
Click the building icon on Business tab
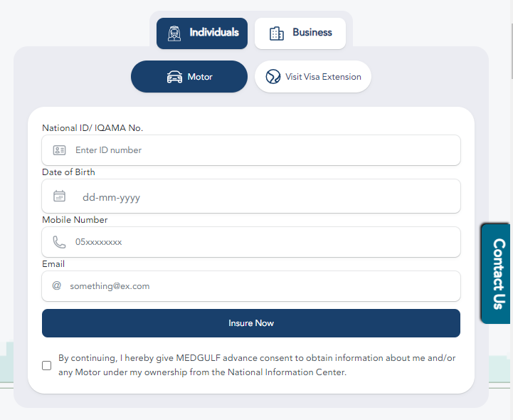point(277,33)
